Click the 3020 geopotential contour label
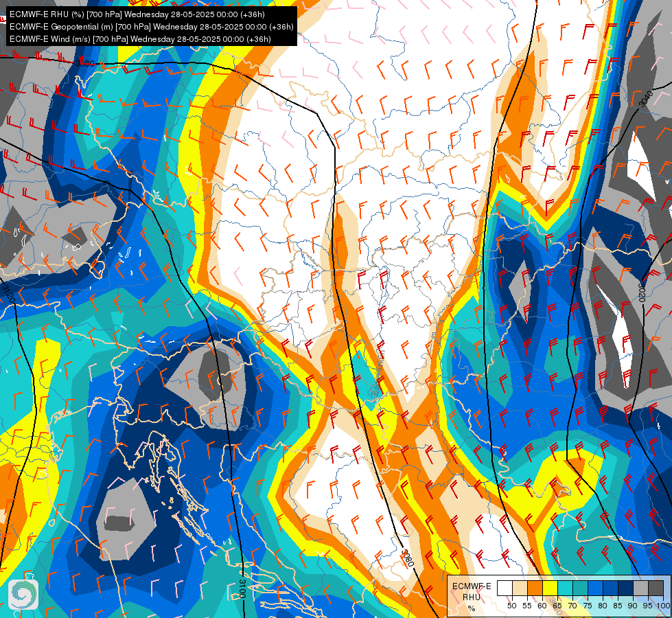672x618 pixels. [642, 292]
